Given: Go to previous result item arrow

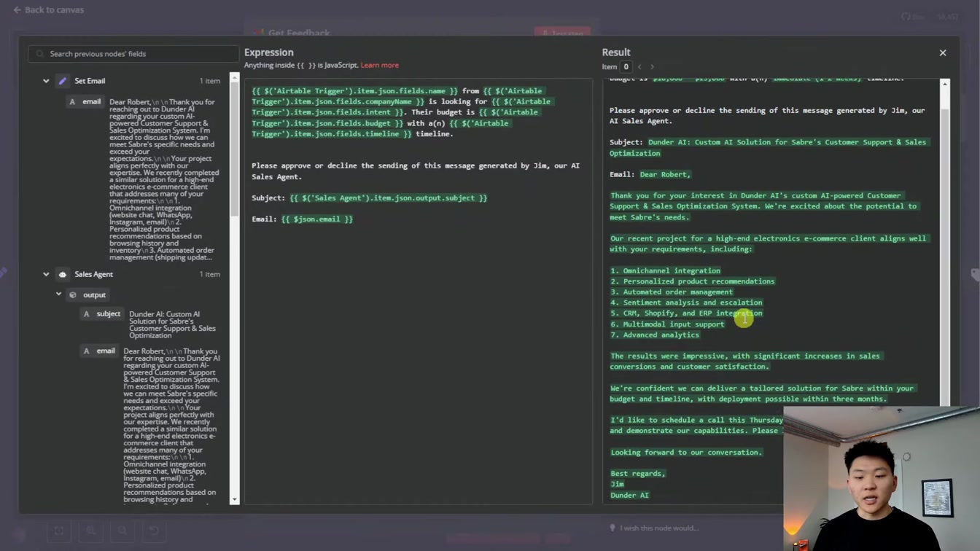Looking at the screenshot, I should click(x=639, y=67).
